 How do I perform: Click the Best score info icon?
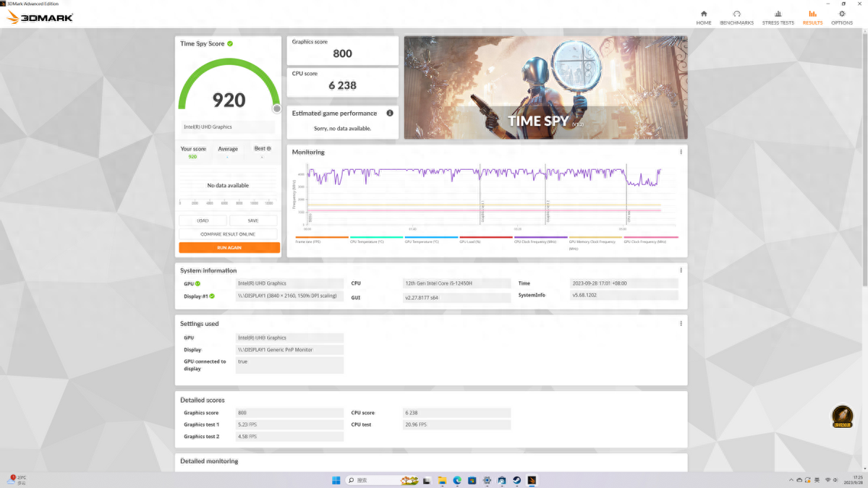click(269, 148)
